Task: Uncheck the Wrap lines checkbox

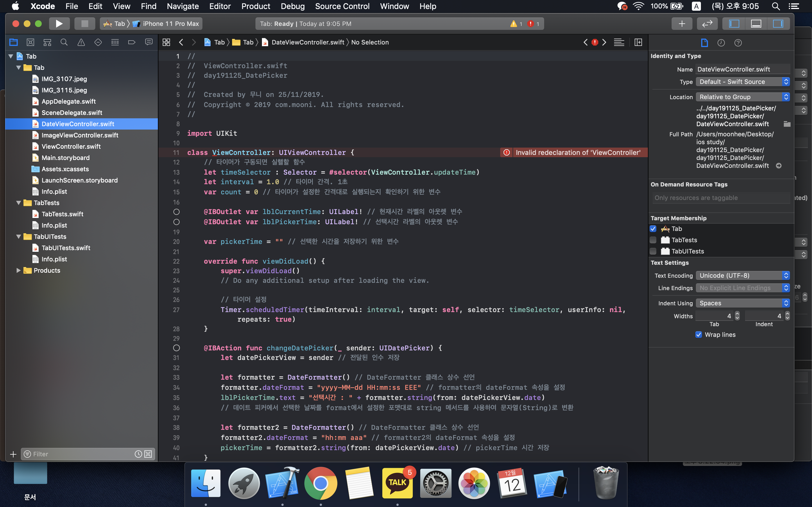Action: click(x=699, y=335)
